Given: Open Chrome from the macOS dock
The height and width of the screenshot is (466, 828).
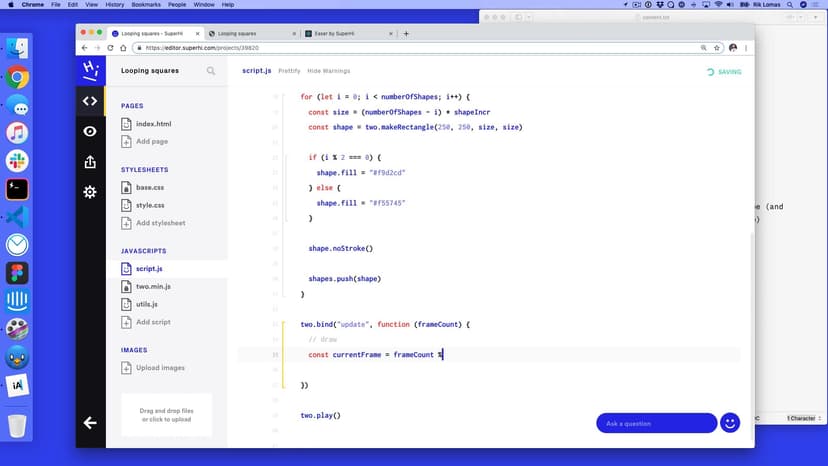Looking at the screenshot, I should pos(17,76).
